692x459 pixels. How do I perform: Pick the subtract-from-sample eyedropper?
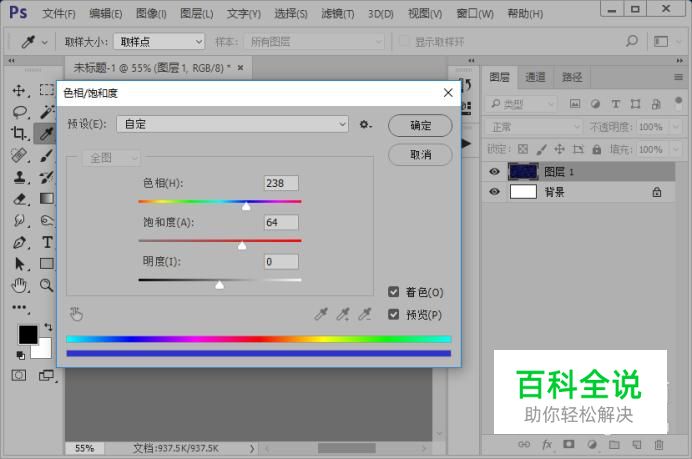[x=365, y=314]
